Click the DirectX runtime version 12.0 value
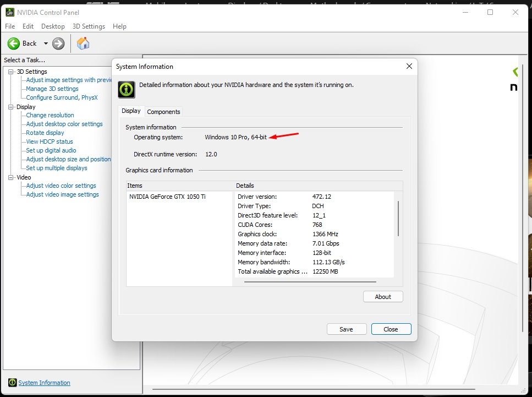This screenshot has height=397, width=532. [x=211, y=154]
